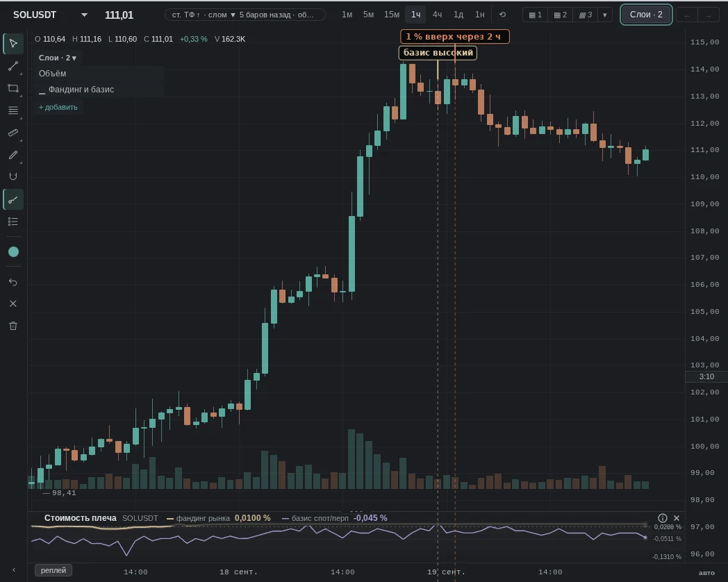The image size is (728, 582).
Task: Select the trend line drawing tool
Action: pyautogui.click(x=13, y=66)
